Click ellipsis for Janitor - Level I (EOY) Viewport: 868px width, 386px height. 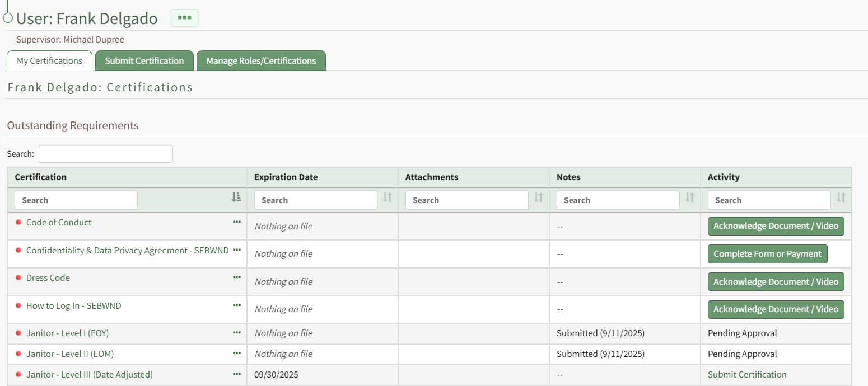click(x=237, y=333)
